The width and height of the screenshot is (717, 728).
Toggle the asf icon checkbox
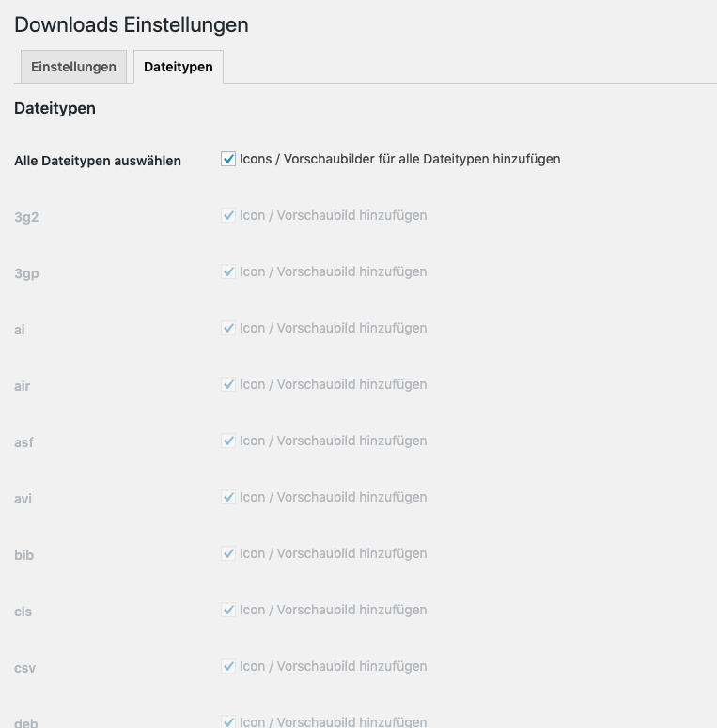(x=228, y=441)
